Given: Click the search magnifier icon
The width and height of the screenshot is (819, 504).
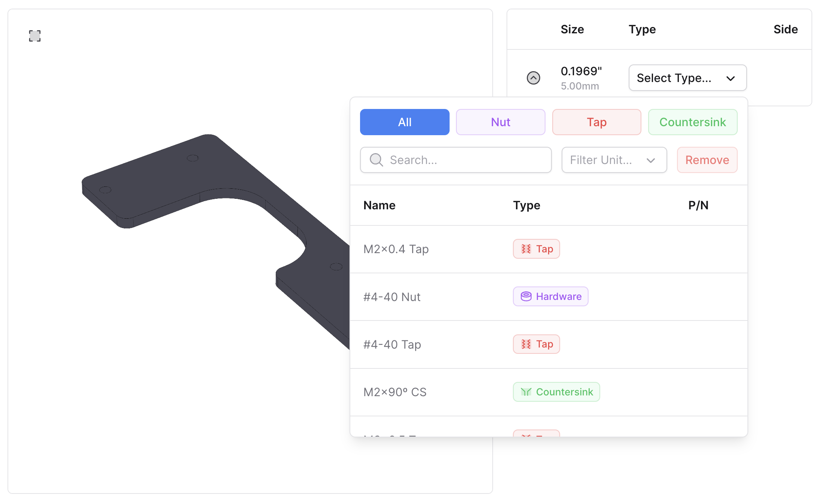Looking at the screenshot, I should coord(376,160).
